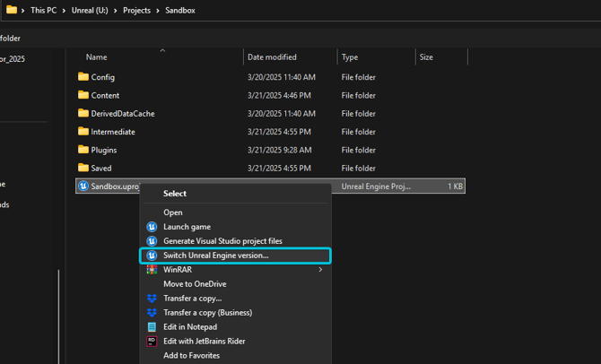Navigate to Unreal (U:) drive in breadcrumb
Image resolution: width=601 pixels, height=364 pixels.
pyautogui.click(x=90, y=11)
